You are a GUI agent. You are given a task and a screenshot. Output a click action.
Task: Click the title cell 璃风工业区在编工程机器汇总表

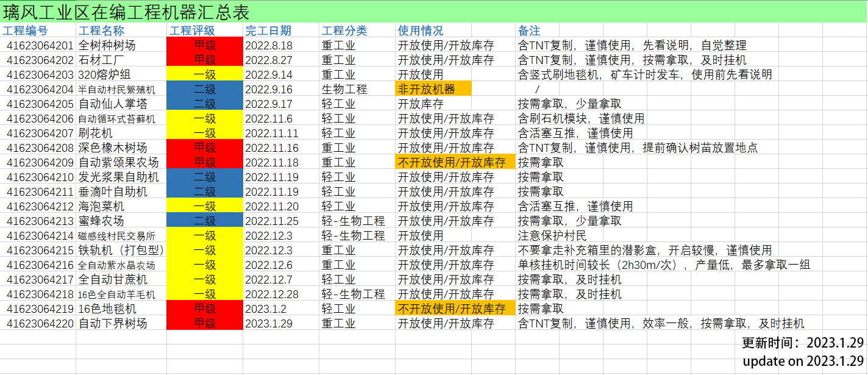tap(127, 12)
